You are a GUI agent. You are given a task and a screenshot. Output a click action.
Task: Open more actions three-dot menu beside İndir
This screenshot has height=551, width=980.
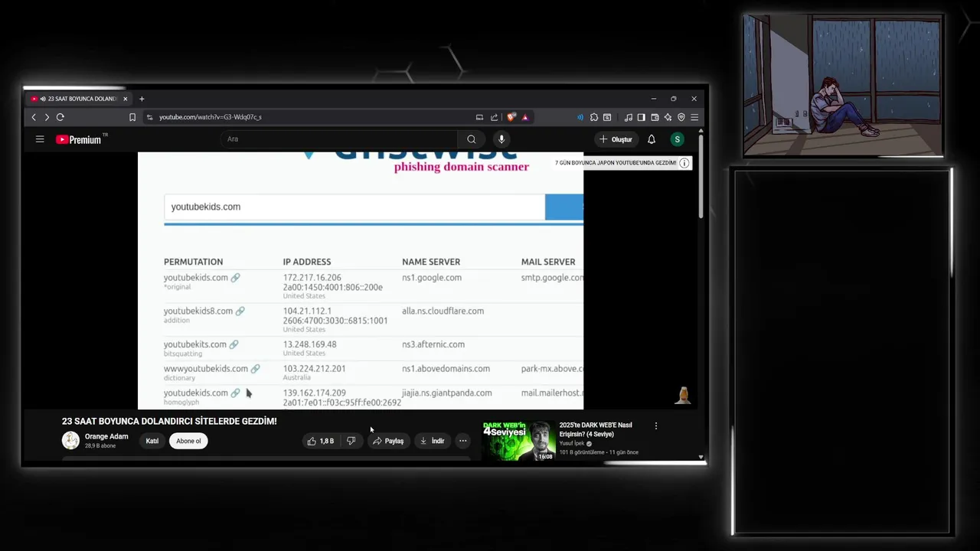462,441
